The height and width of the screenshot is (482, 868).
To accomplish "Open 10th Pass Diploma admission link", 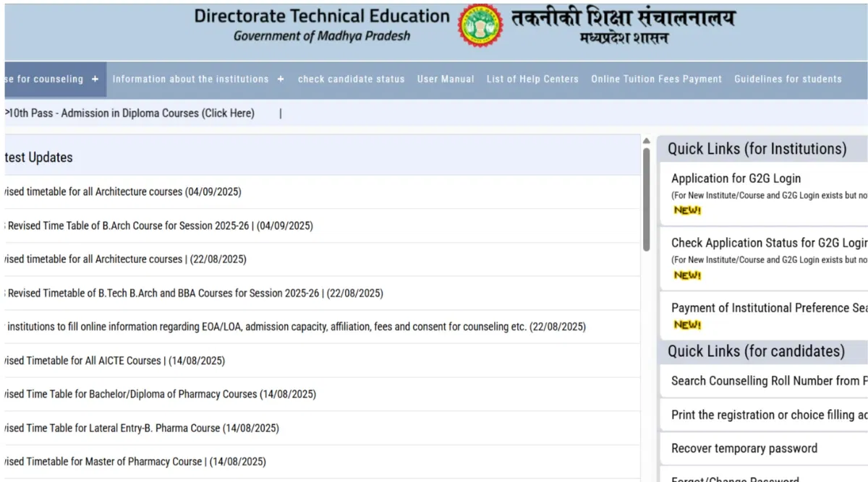I will (x=130, y=113).
